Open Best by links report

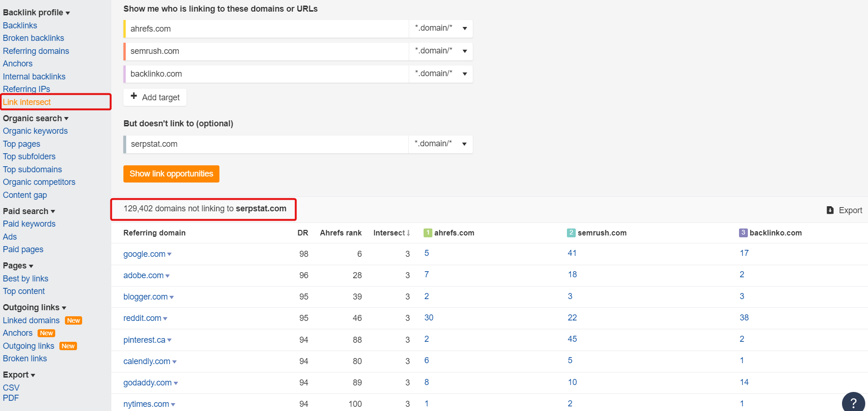point(26,279)
